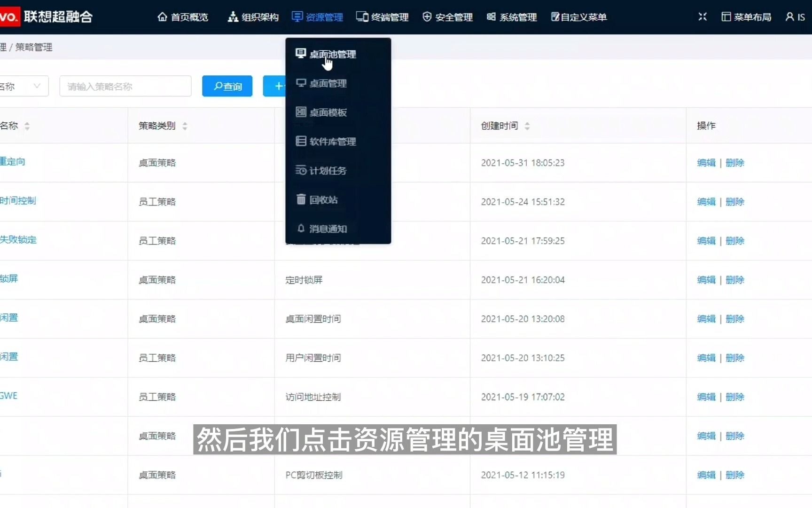812x508 pixels.
Task: Expand the 名称 filter dropdown
Action: point(23,86)
